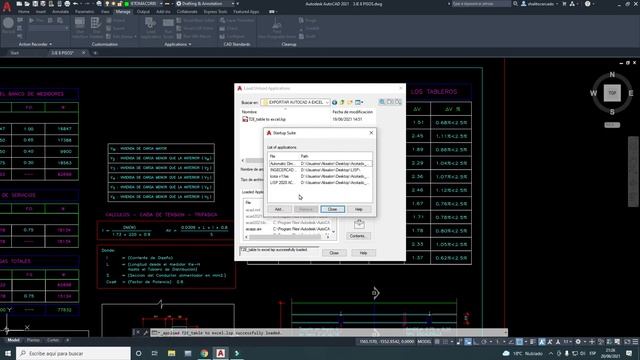
Task: Click Open file icon in quick access toolbar
Action: click(x=27, y=4)
